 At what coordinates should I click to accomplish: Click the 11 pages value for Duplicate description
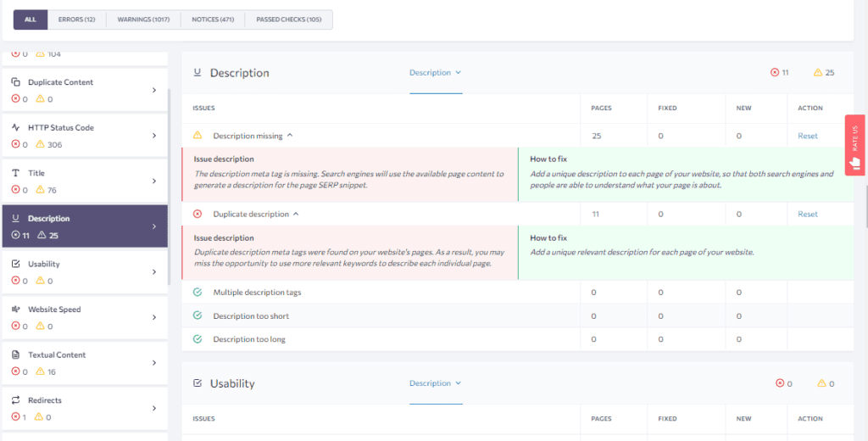(595, 214)
